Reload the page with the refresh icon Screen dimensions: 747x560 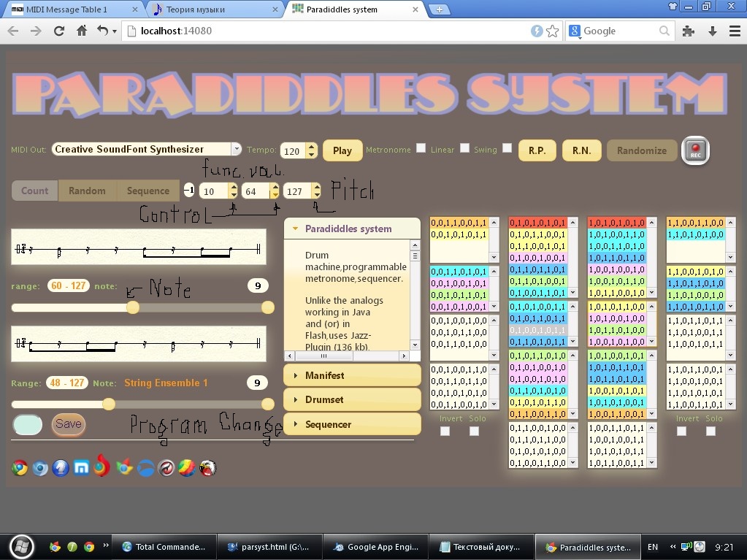tap(59, 31)
